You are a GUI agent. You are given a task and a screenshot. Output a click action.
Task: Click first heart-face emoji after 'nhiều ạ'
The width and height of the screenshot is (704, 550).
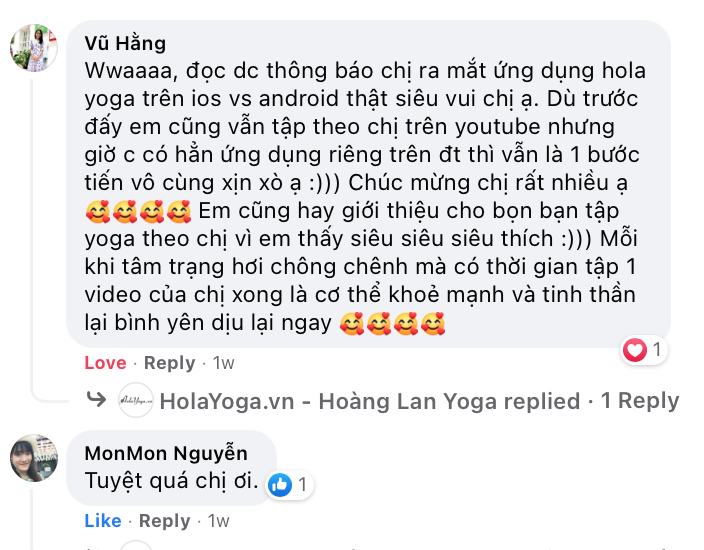click(x=97, y=211)
